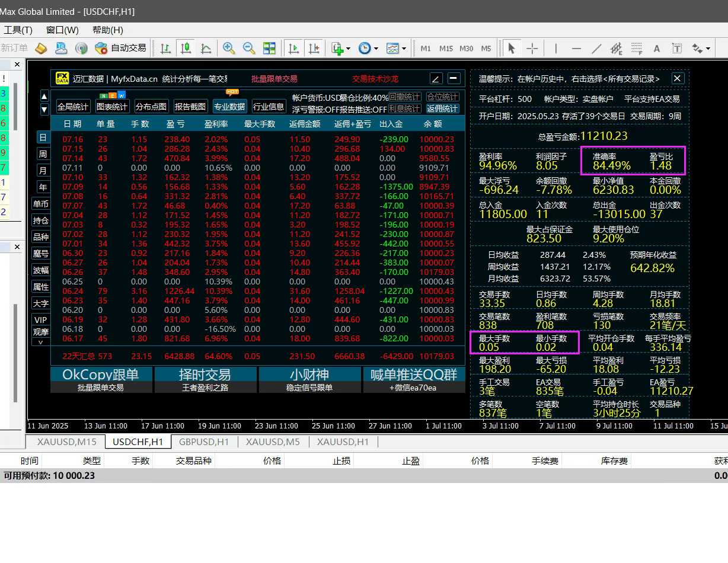728x563 pixels.
Task: Toggle the 回撤统计 option
Action: 405,97
